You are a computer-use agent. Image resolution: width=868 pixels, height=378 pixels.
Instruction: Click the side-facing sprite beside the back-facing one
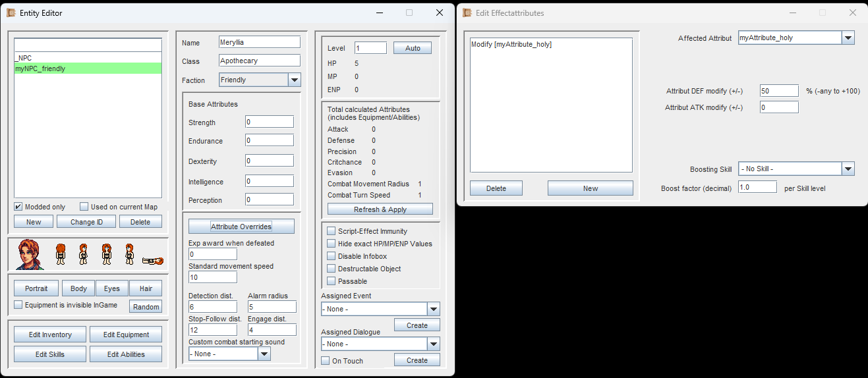pyautogui.click(x=84, y=254)
